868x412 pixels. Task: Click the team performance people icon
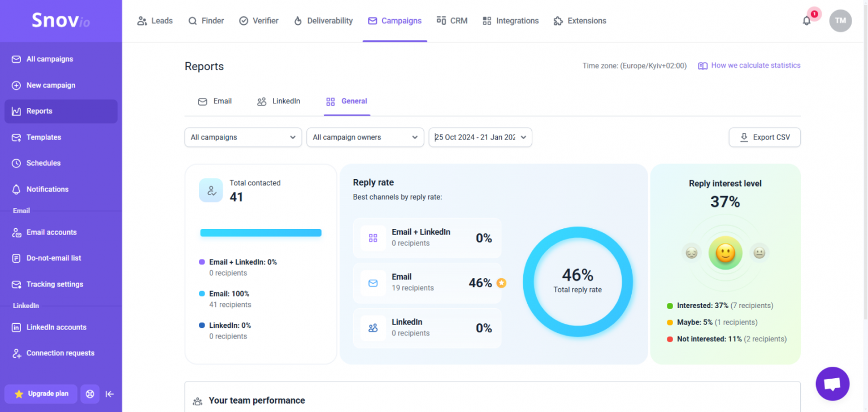[x=197, y=401]
